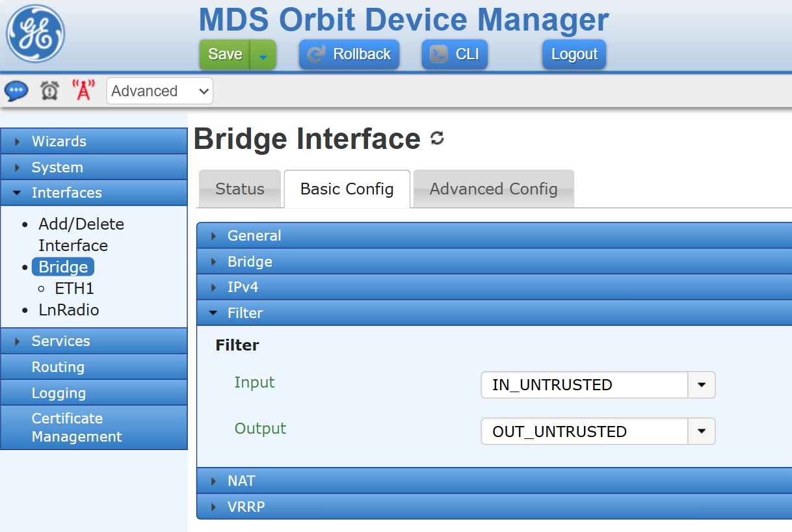Click the Rollback button
Image resolution: width=792 pixels, height=532 pixels.
pos(349,55)
